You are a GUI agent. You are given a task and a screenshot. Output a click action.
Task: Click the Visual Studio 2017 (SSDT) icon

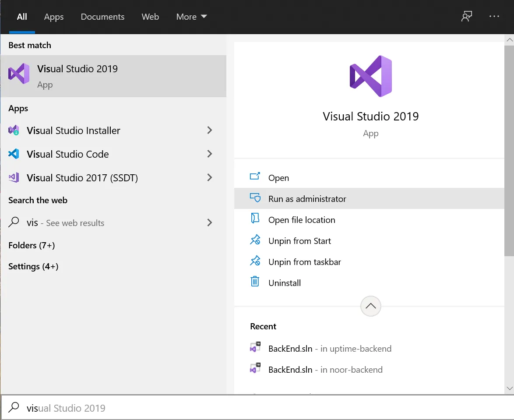(x=14, y=178)
